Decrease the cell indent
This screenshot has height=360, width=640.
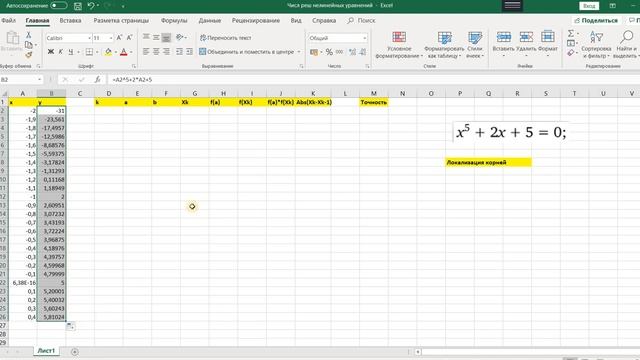click(x=179, y=52)
